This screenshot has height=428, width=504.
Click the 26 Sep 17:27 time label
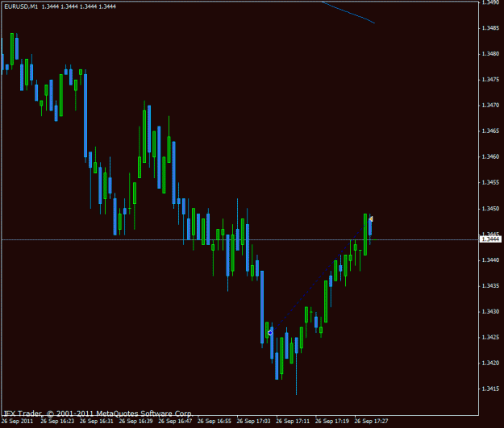click(x=371, y=421)
